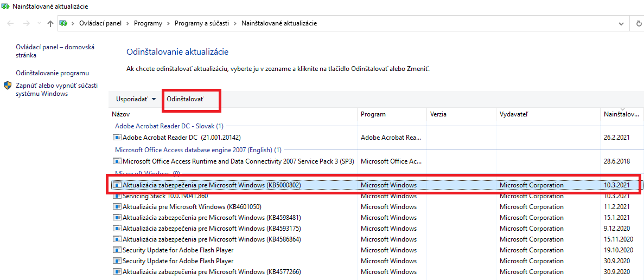Click icon of KB4577266 update
The width and height of the screenshot is (644, 280).
[x=117, y=271]
